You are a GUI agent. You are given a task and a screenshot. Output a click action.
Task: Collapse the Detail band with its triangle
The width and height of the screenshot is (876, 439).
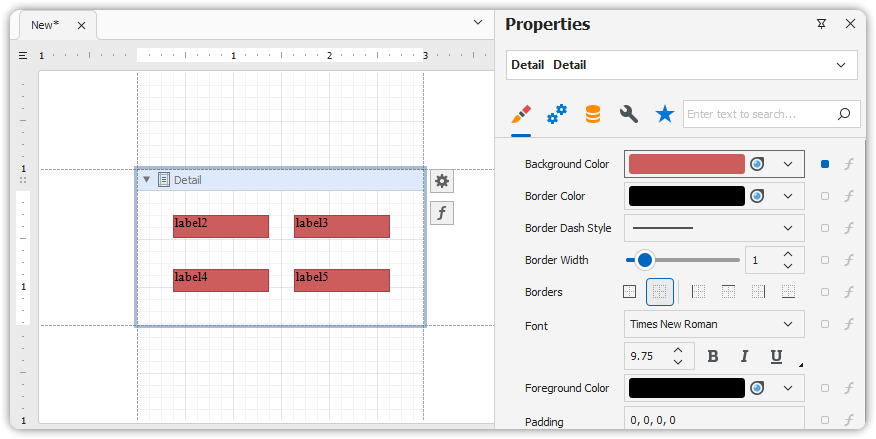[147, 180]
